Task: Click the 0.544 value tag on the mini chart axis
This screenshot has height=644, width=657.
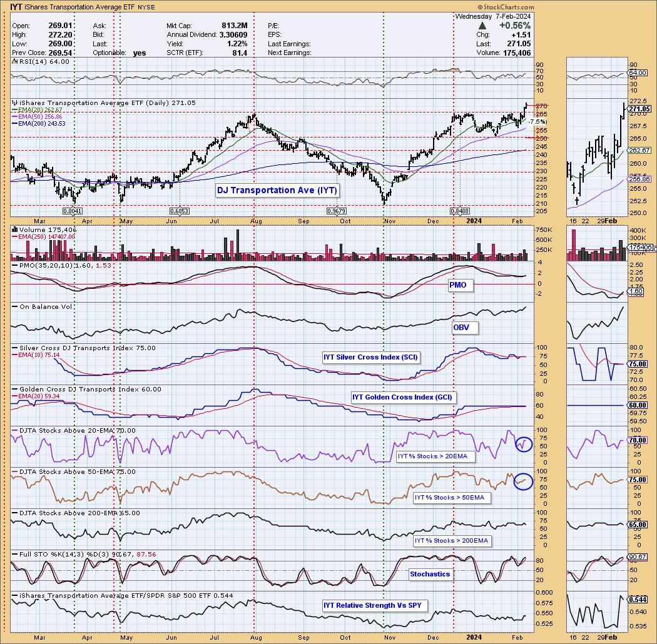Action: [x=638, y=600]
